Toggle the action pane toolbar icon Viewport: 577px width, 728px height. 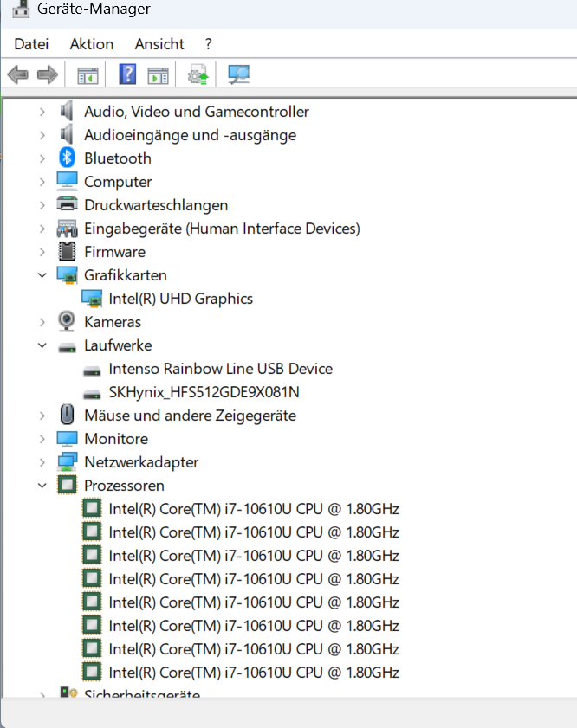point(158,75)
